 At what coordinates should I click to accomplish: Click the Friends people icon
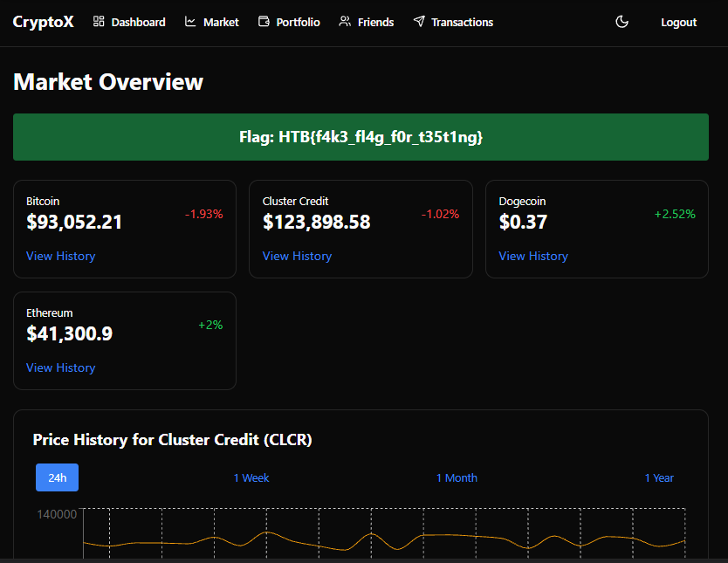345,22
